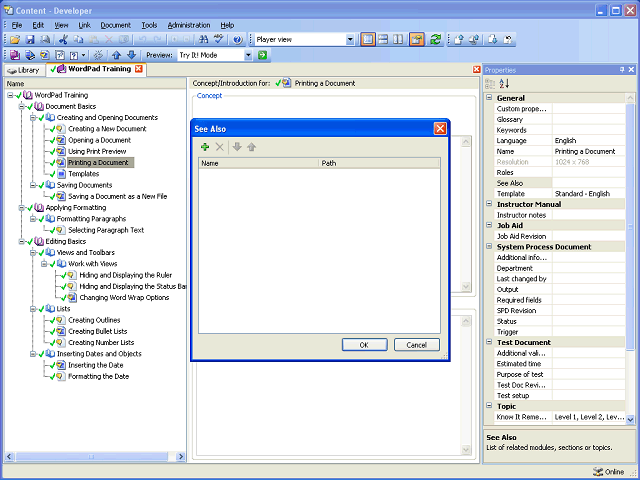This screenshot has width=640, height=480.
Task: Open the Document menu
Action: [116, 25]
